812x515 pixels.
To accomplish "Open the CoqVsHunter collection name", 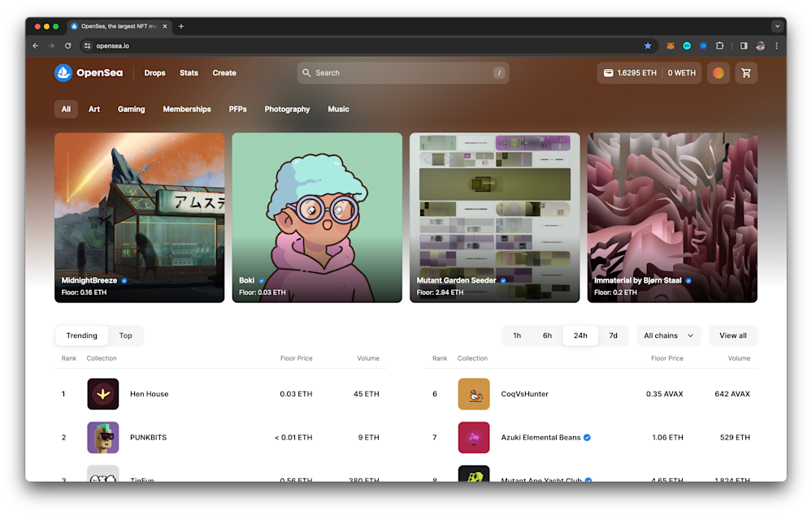I will [x=524, y=394].
